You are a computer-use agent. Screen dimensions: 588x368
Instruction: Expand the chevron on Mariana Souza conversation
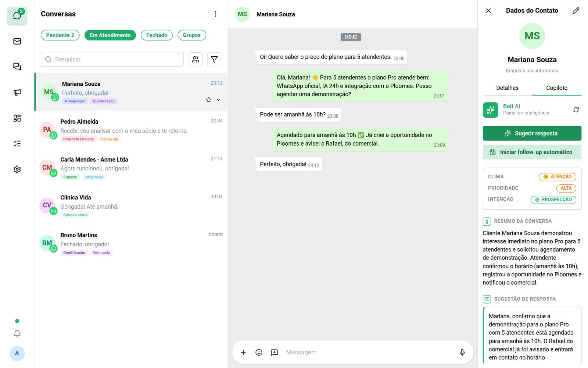tap(218, 100)
